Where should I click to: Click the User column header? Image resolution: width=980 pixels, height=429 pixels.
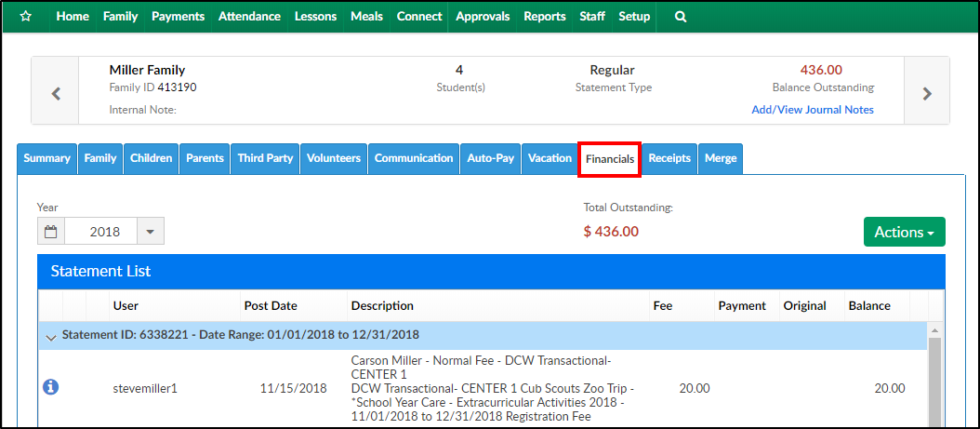(x=126, y=306)
